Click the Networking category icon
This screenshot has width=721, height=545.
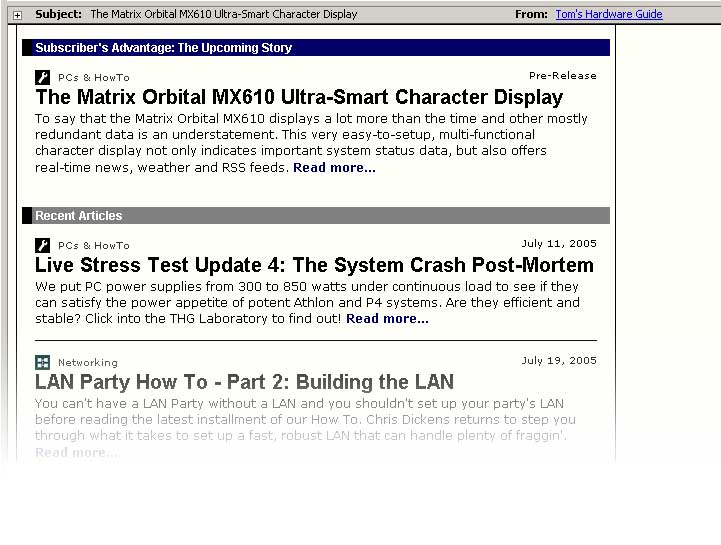(42, 362)
